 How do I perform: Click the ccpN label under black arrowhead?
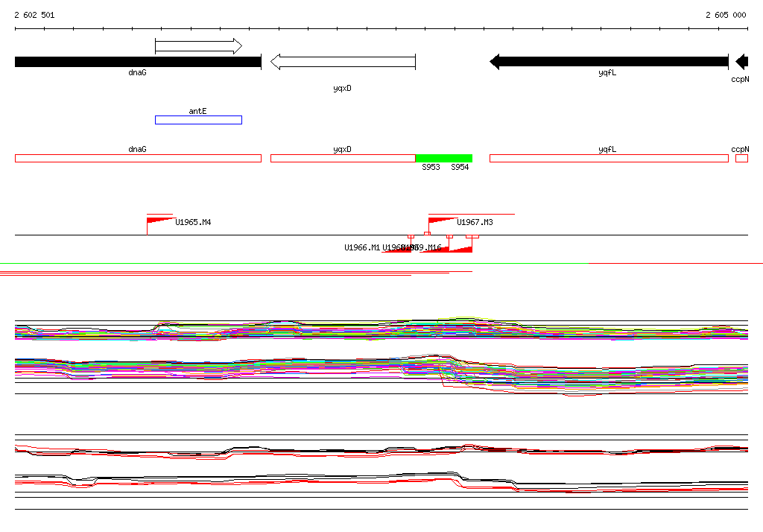click(x=740, y=79)
